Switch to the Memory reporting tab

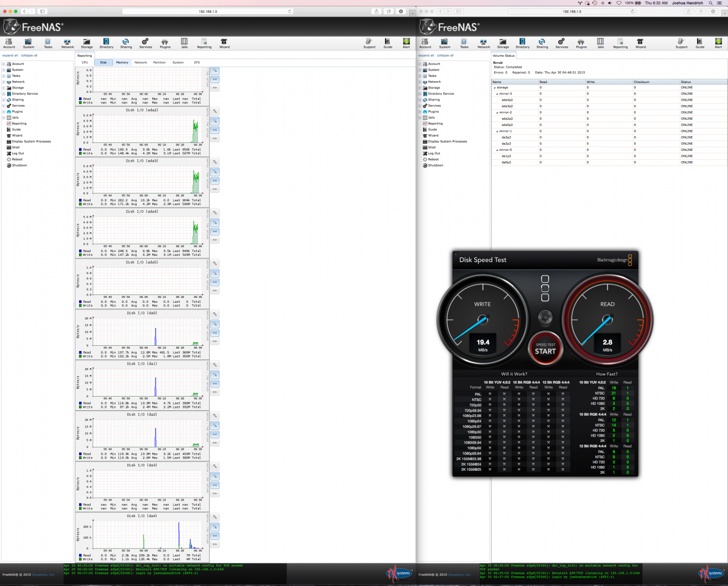coord(122,63)
